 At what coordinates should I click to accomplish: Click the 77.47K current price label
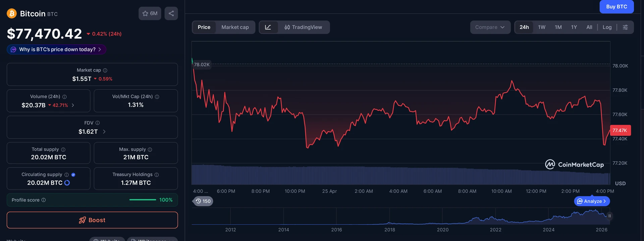pyautogui.click(x=620, y=130)
